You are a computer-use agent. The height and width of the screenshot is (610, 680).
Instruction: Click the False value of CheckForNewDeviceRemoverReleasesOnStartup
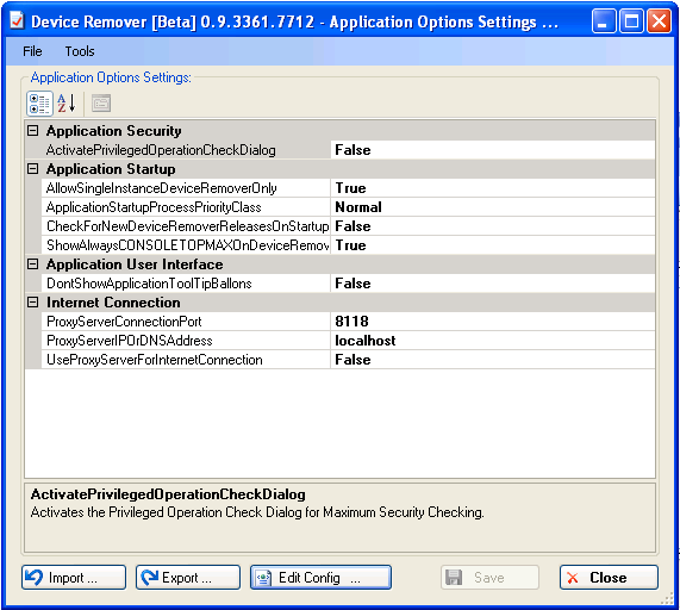493,226
